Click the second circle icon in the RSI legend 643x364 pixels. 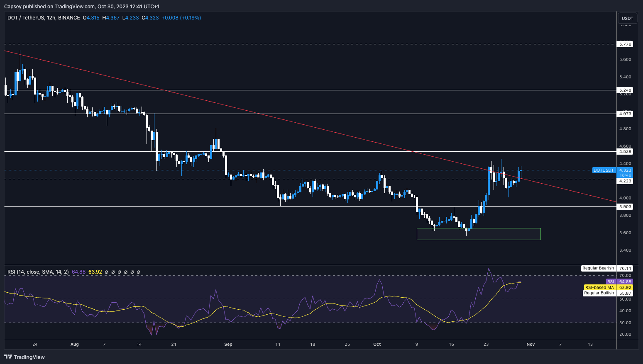click(x=112, y=272)
